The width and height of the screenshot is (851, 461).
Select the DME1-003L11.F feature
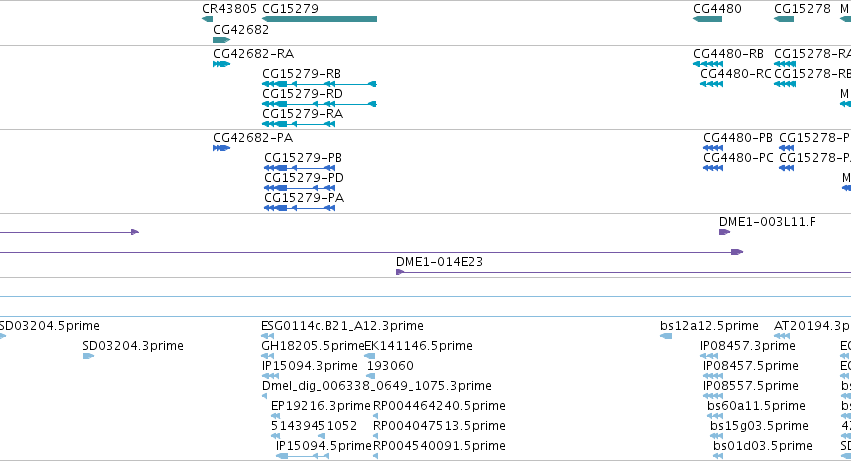[725, 232]
